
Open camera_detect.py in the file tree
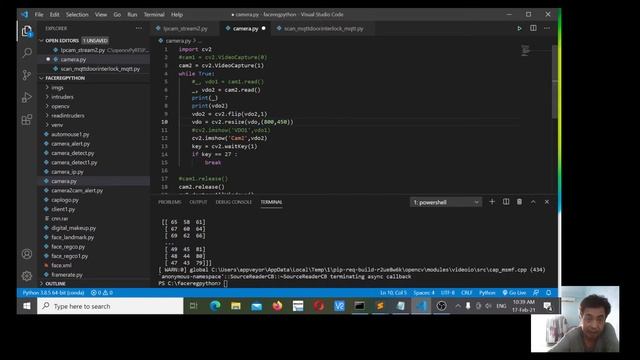(x=72, y=153)
